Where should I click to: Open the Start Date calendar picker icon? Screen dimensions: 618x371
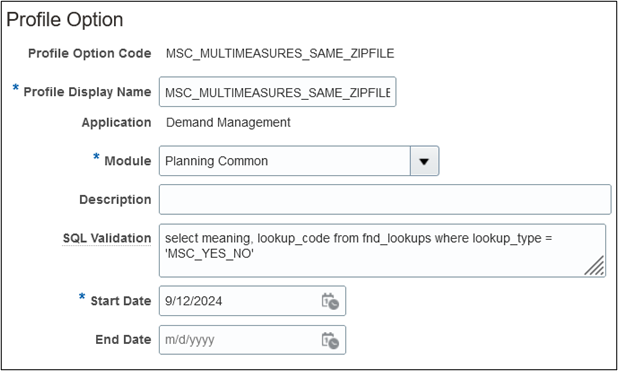330,301
